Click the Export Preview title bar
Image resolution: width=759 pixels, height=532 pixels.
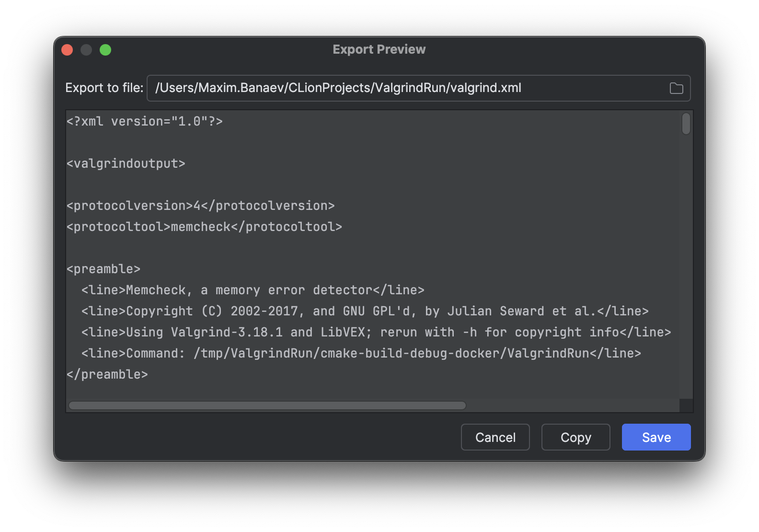pyautogui.click(x=379, y=49)
